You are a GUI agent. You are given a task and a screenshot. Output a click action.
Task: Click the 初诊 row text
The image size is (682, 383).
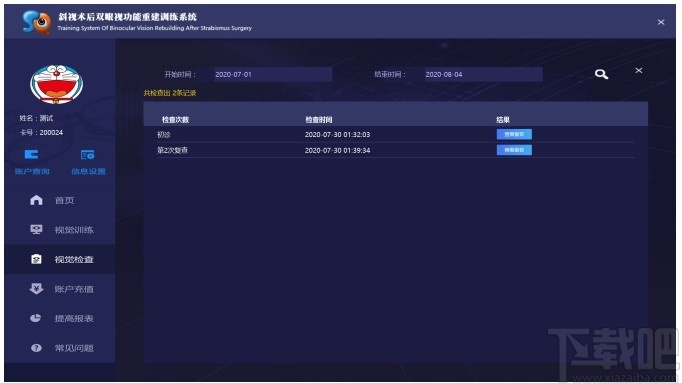[164, 135]
